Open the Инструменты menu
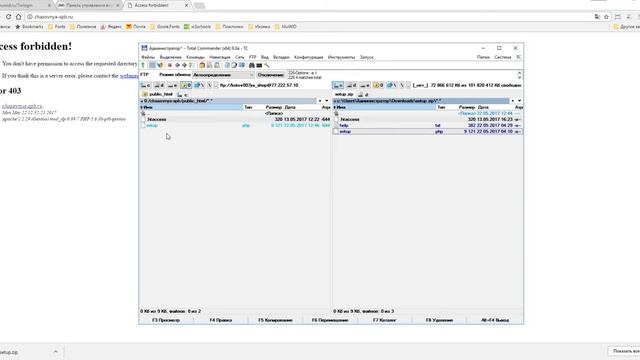This screenshot has height=360, width=640. click(x=342, y=57)
